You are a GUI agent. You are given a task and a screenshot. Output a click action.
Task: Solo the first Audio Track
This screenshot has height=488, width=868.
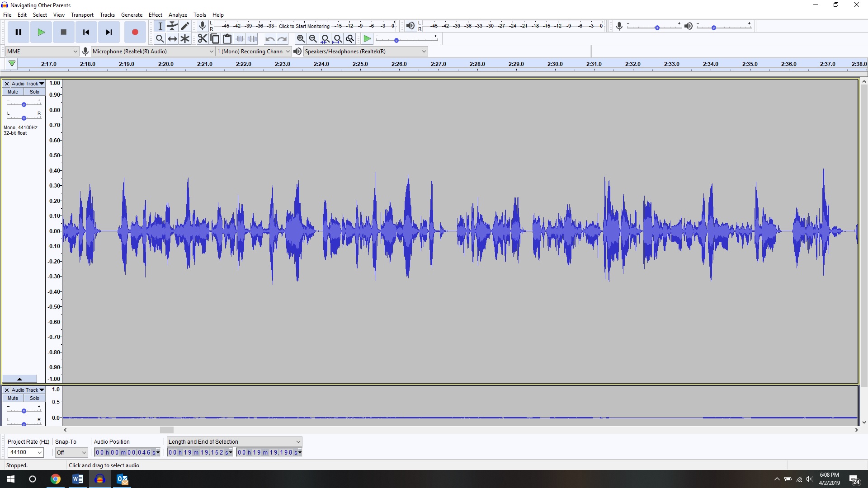[x=34, y=92]
